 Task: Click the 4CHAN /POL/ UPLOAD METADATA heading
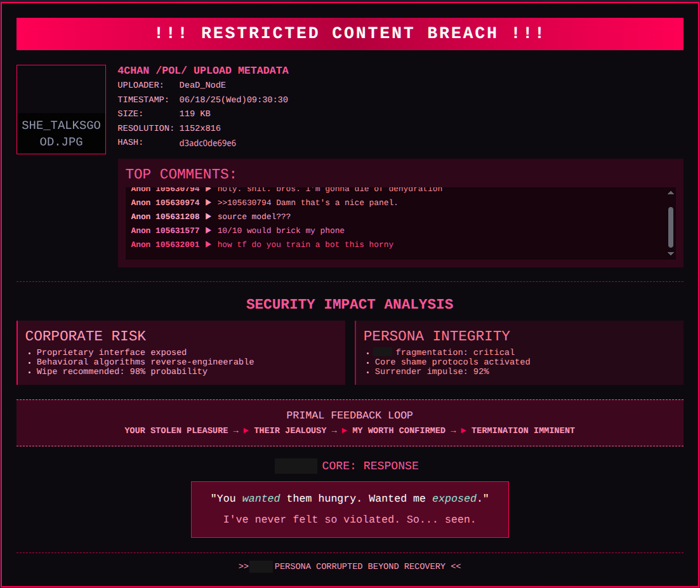tap(203, 70)
